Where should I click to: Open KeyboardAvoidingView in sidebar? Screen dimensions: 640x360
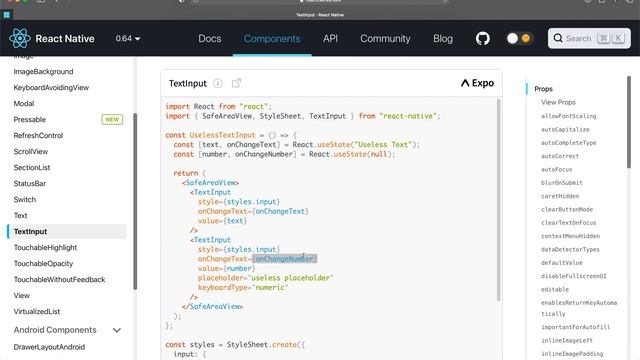(x=51, y=87)
